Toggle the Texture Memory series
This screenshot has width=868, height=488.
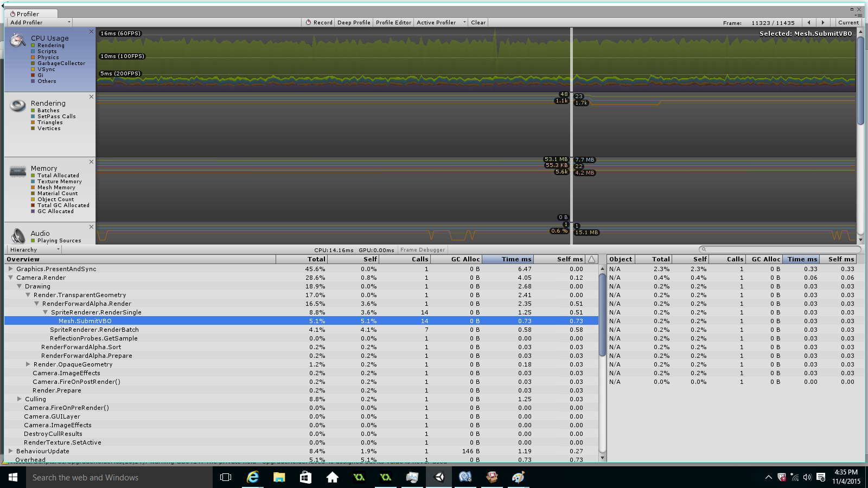coord(56,182)
